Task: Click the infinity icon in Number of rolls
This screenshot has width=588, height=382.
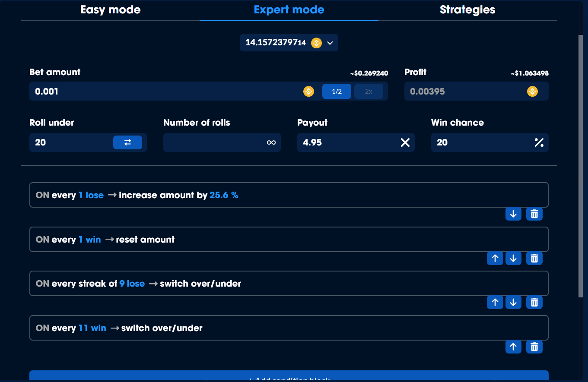Action: click(x=271, y=142)
